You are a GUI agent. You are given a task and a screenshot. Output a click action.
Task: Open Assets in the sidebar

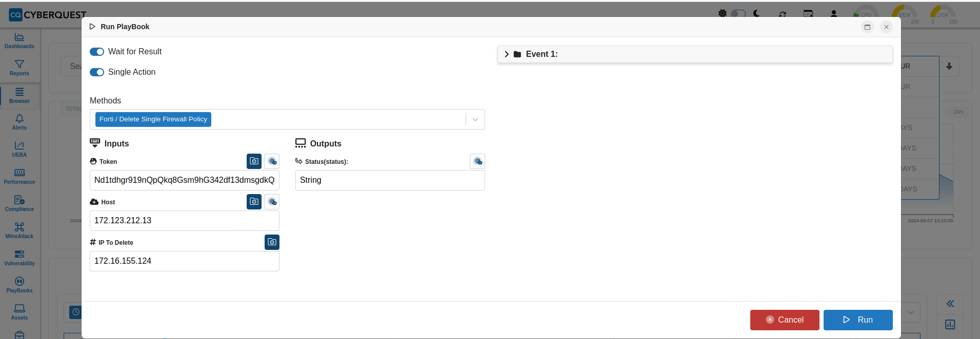[19, 312]
